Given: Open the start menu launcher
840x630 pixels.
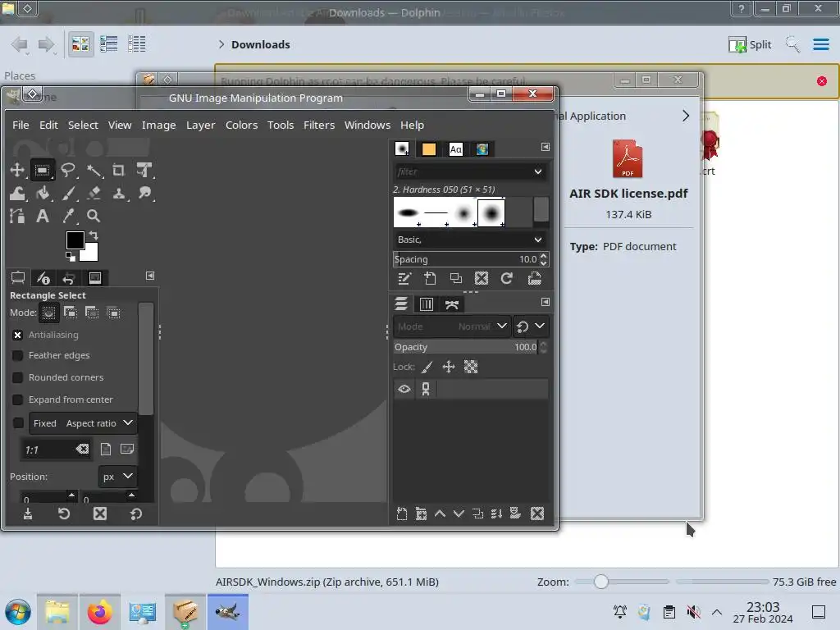Looking at the screenshot, I should (18, 612).
